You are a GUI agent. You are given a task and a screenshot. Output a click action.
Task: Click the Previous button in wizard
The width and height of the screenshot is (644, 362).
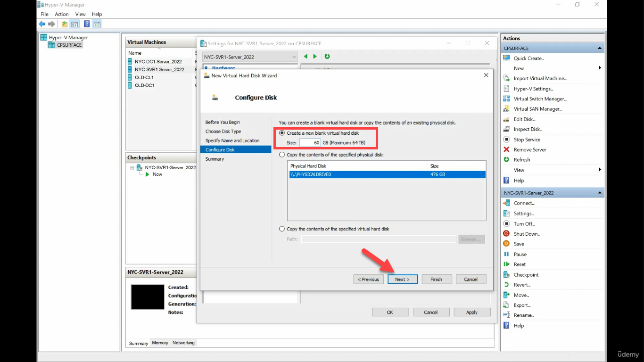click(x=368, y=280)
